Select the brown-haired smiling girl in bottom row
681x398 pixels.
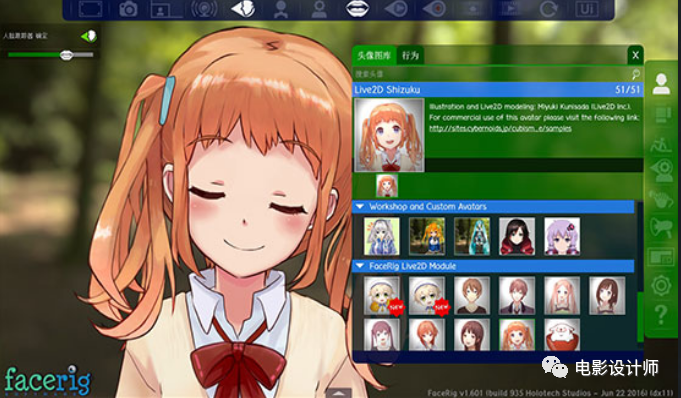(472, 335)
